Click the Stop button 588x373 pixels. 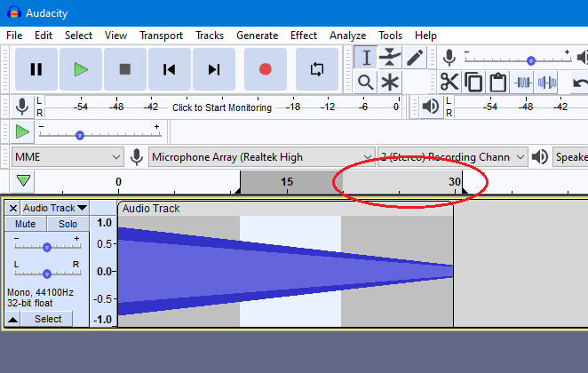125,69
